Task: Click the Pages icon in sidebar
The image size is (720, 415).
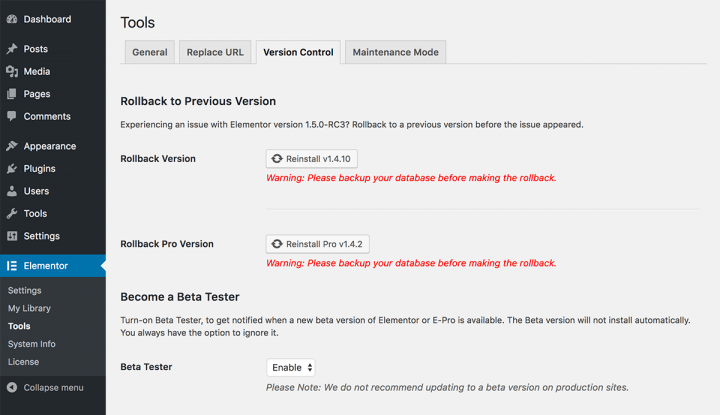Action: point(12,94)
